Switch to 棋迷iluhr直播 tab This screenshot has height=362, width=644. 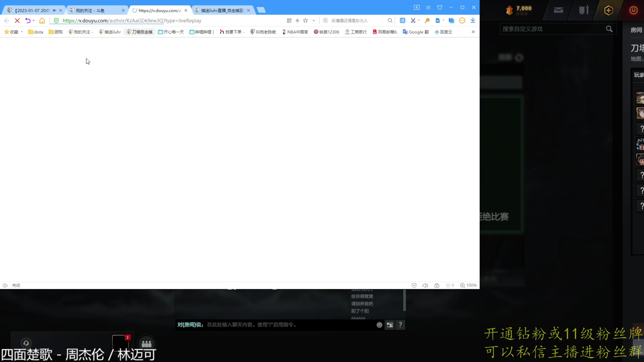[222, 10]
